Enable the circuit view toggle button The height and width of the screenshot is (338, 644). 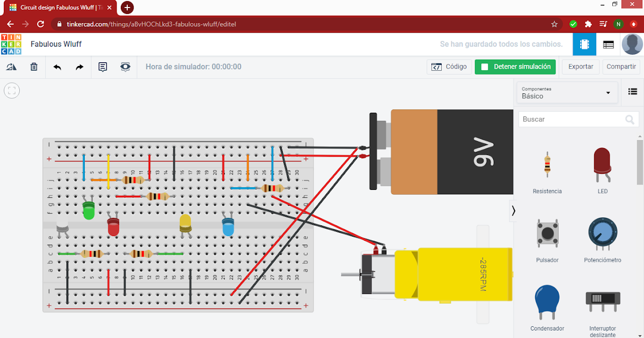pos(584,44)
